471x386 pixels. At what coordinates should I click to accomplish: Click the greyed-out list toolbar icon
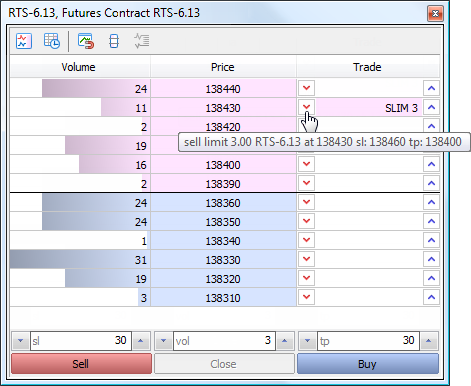[x=142, y=41]
